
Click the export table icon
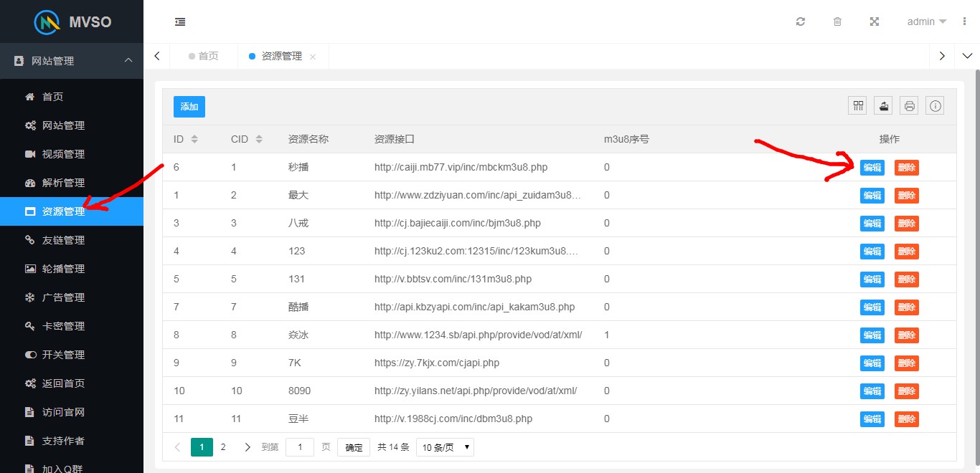(884, 106)
